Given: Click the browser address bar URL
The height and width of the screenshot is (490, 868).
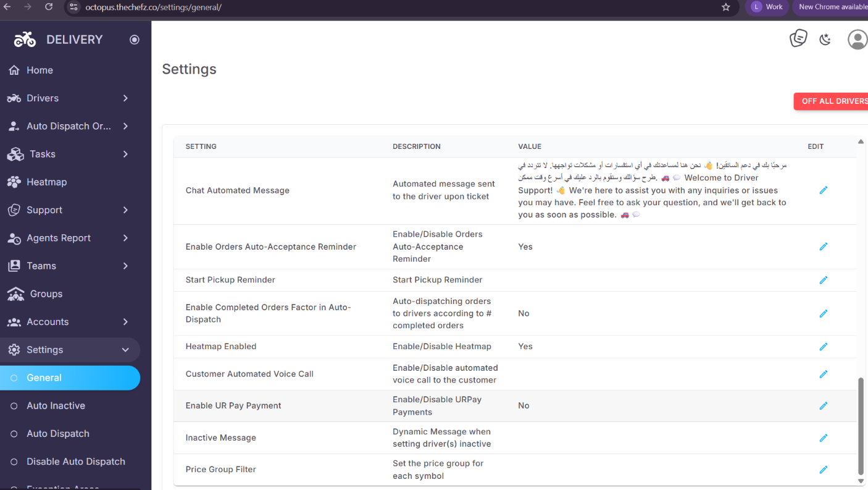Looking at the screenshot, I should pos(153,7).
